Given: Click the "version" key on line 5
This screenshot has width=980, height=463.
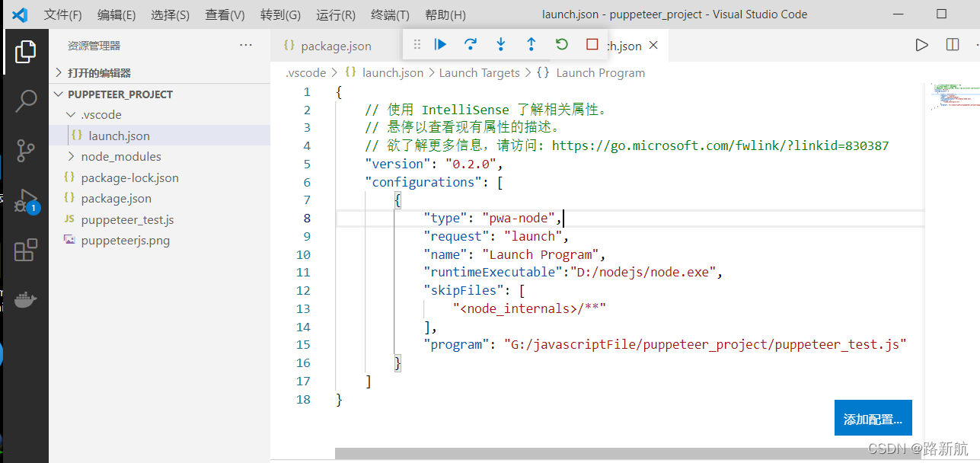Looking at the screenshot, I should pyautogui.click(x=398, y=164).
